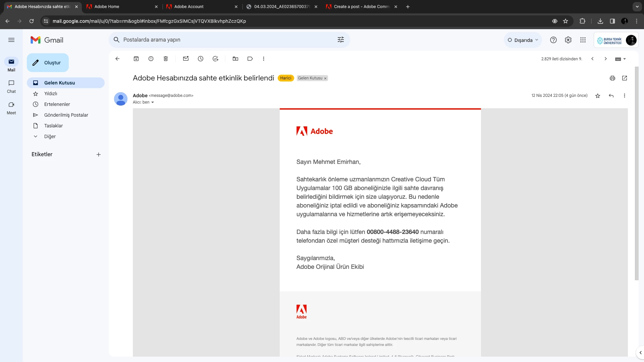Create a new label with plus icon
Screen dimensions: 644x362
pos(99,155)
